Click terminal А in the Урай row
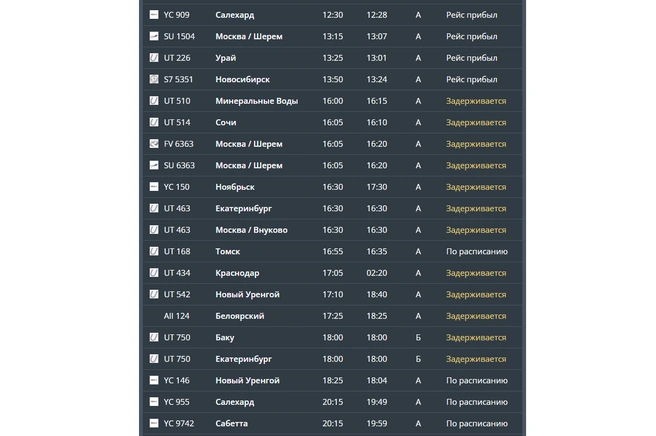Screen dimensions: 656x436 click(418, 58)
